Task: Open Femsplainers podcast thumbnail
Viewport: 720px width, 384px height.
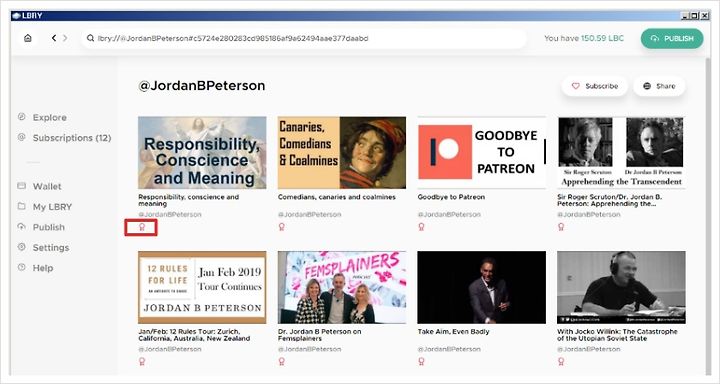Action: [x=342, y=288]
